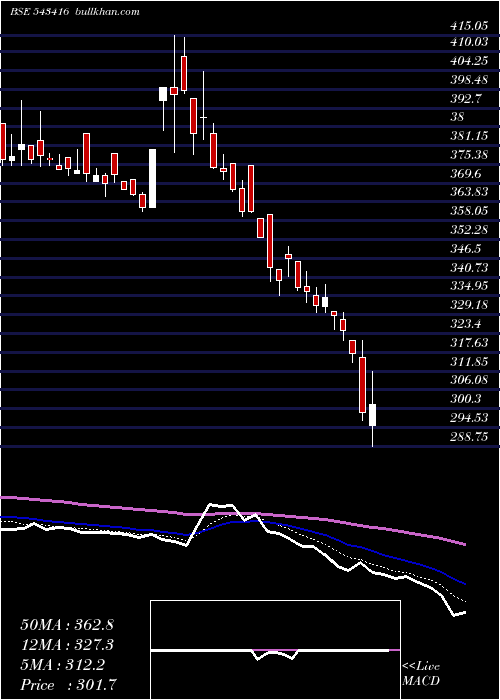The width and height of the screenshot is (500, 700).
Task: Click the 375.38 price axis value
Action: pos(469,154)
